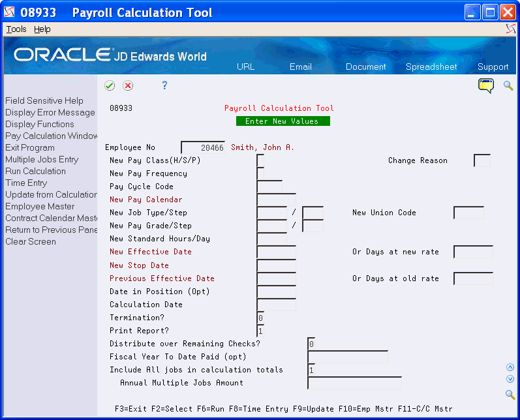Click the Pay Cycle Code field
The height and width of the screenshot is (420, 520).
pyautogui.click(x=269, y=187)
